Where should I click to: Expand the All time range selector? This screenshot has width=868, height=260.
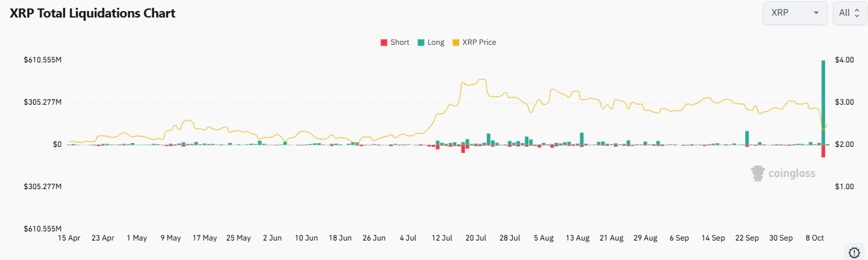tap(849, 13)
